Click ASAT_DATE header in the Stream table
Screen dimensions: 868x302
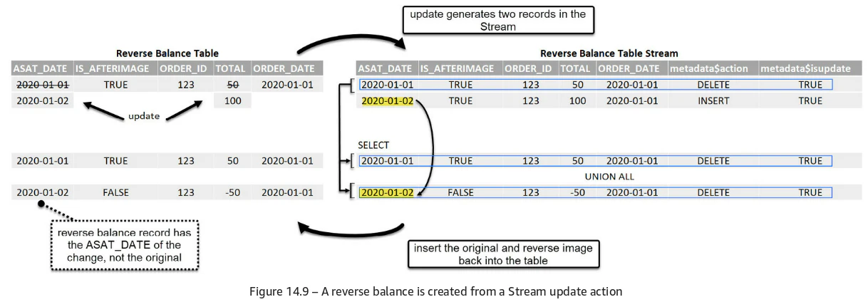point(387,69)
